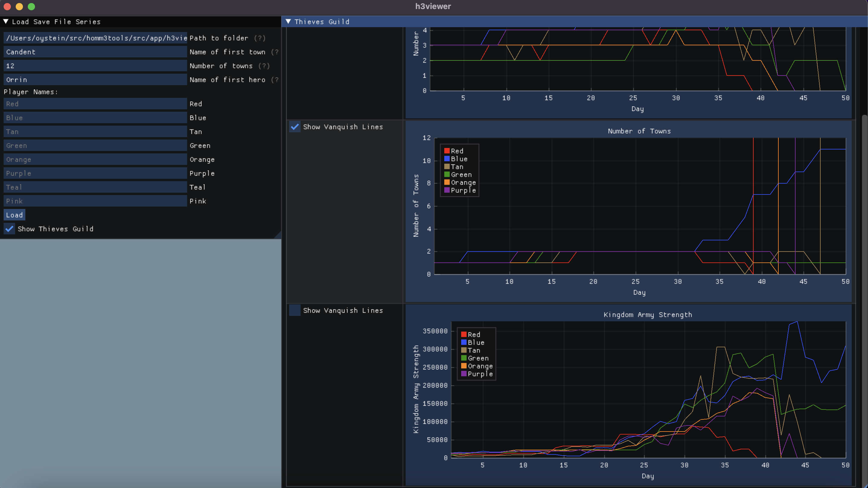Click the Path to folder input field

[95, 37]
